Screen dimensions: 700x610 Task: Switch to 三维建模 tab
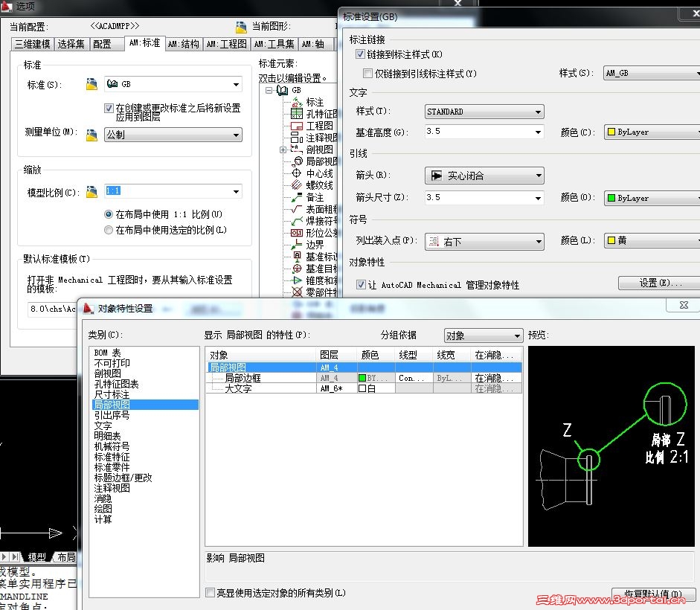(32, 44)
